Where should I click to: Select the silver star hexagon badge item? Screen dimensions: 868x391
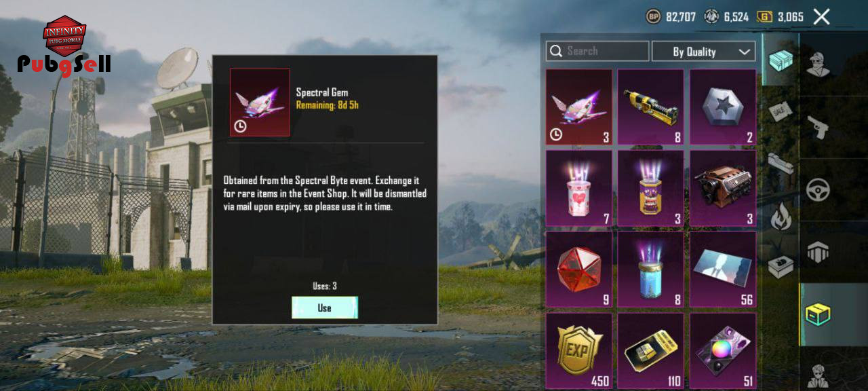(x=723, y=107)
